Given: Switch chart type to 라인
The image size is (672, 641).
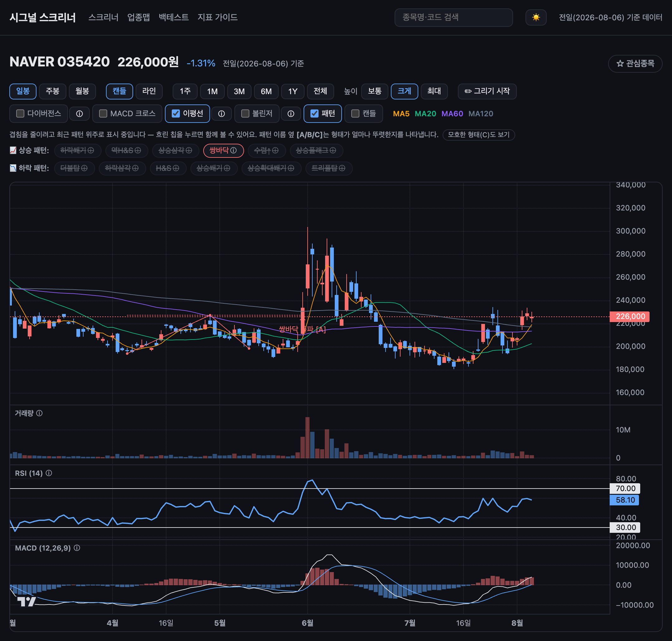Looking at the screenshot, I should pos(149,91).
